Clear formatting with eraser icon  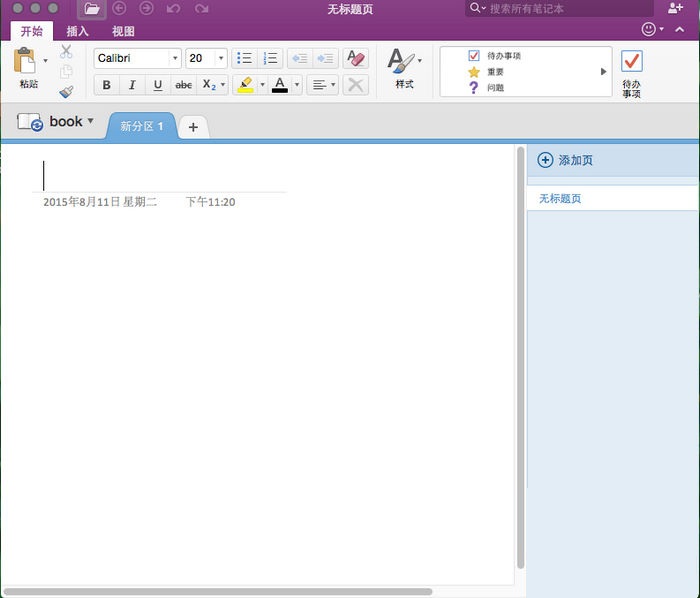pos(355,58)
